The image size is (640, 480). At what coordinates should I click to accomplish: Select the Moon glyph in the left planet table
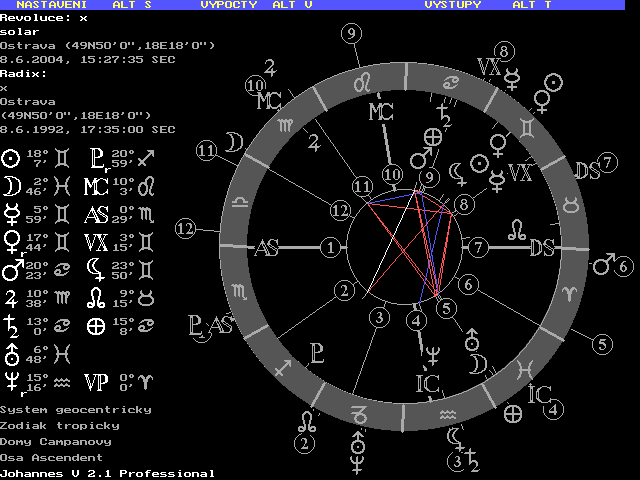coord(11,185)
